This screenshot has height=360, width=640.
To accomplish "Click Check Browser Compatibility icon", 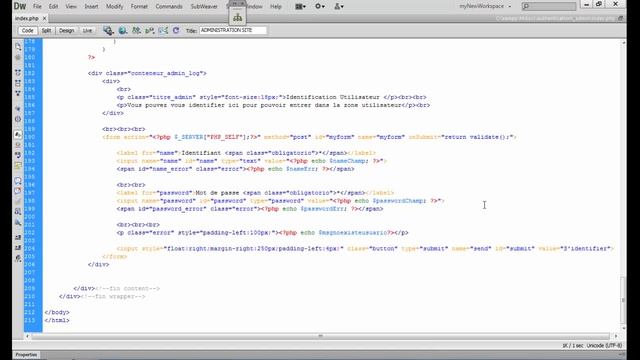I will (163, 31).
